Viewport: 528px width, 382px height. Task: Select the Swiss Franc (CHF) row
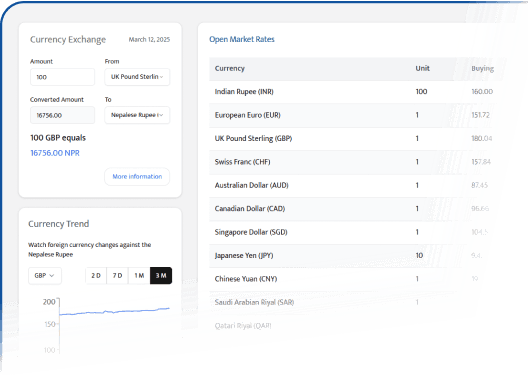355,162
